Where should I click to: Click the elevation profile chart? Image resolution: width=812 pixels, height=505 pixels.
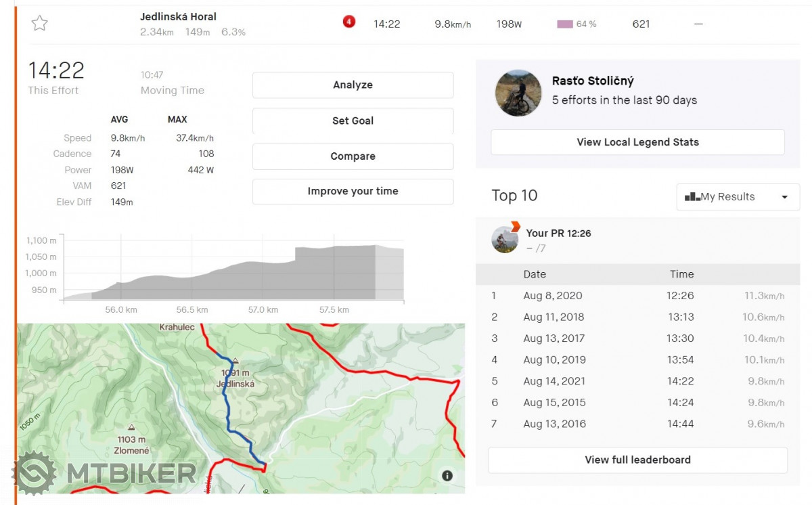pyautogui.click(x=233, y=271)
